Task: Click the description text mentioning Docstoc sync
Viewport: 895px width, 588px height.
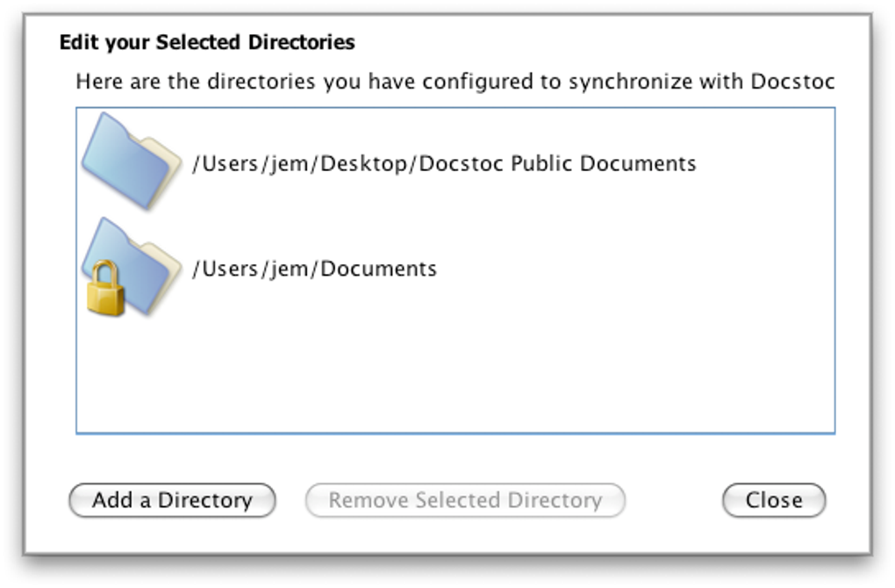Action: 455,82
